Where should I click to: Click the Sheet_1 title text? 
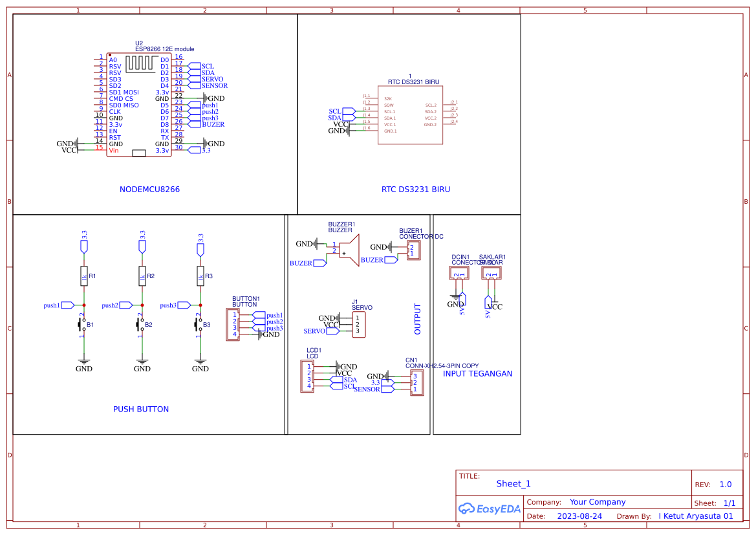513,484
